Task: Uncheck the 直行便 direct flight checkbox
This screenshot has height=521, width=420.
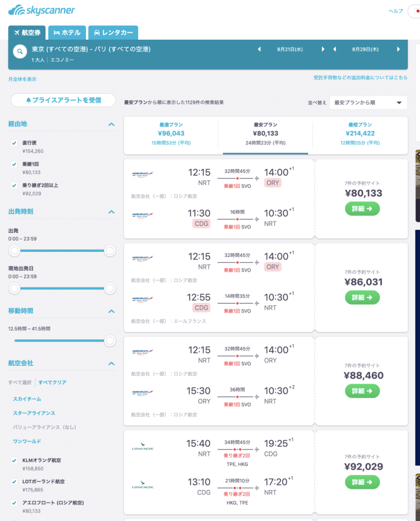Action: pyautogui.click(x=14, y=143)
